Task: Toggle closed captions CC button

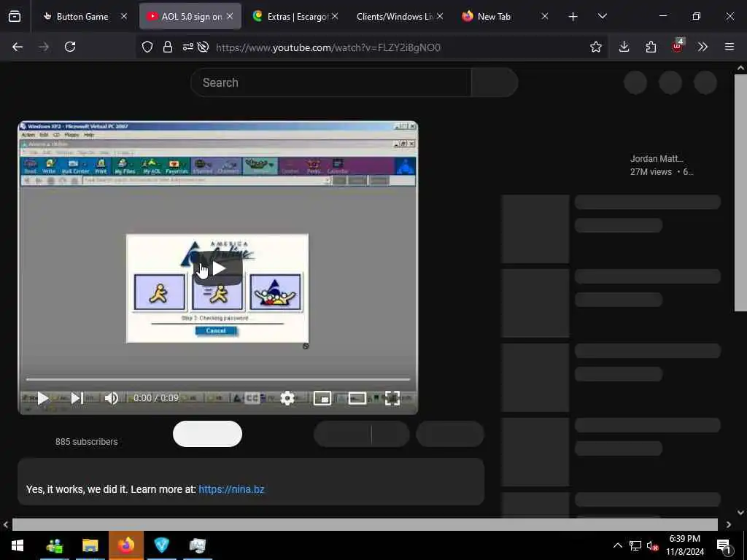Action: pos(252,398)
